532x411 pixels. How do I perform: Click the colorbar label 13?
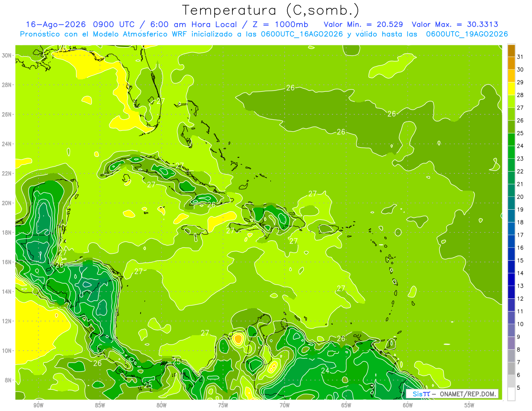coord(520,286)
